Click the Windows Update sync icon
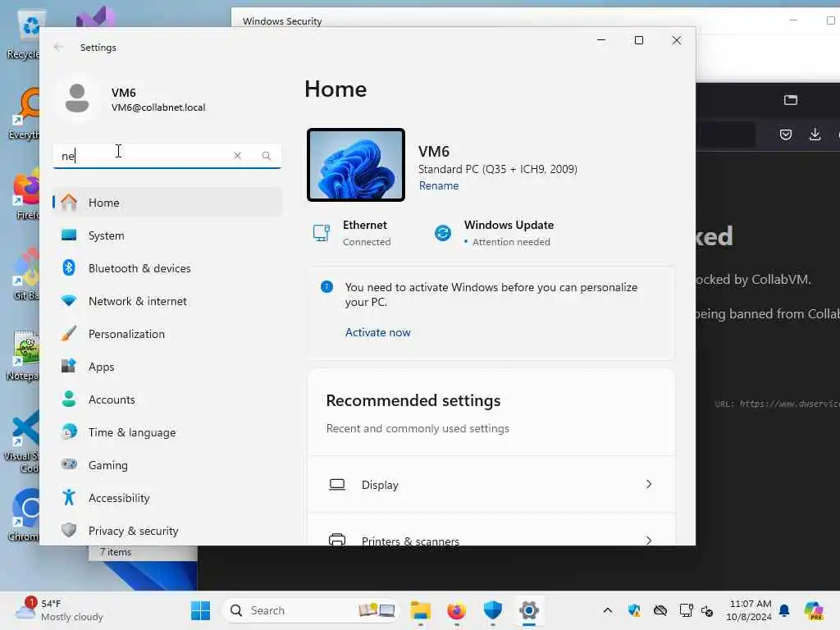840x630 pixels. [x=443, y=233]
